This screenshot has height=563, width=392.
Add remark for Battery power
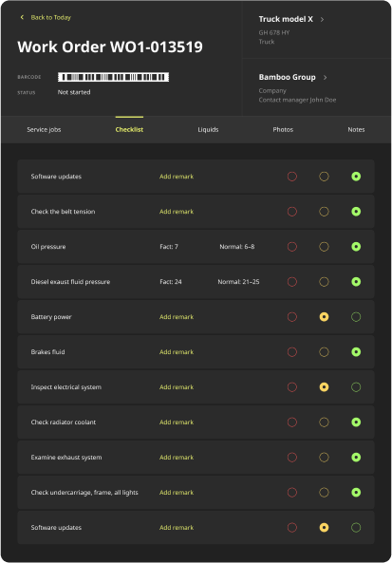click(x=177, y=317)
